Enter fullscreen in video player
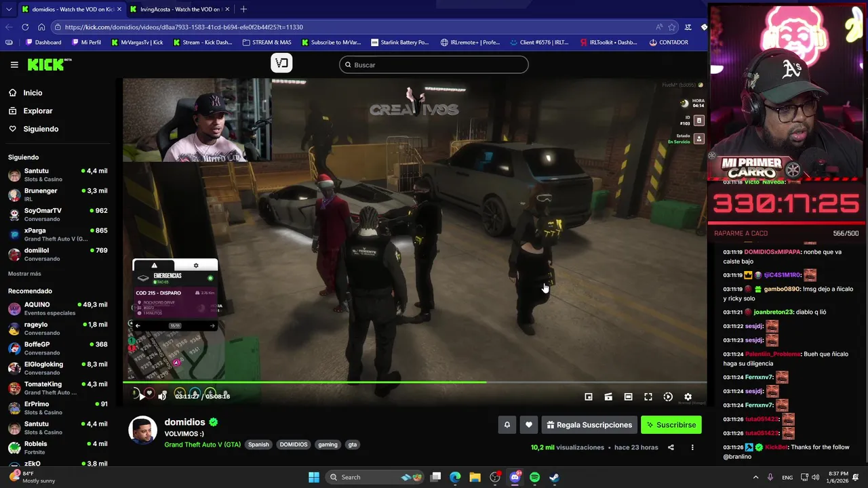This screenshot has height=488, width=868. pos(648,396)
